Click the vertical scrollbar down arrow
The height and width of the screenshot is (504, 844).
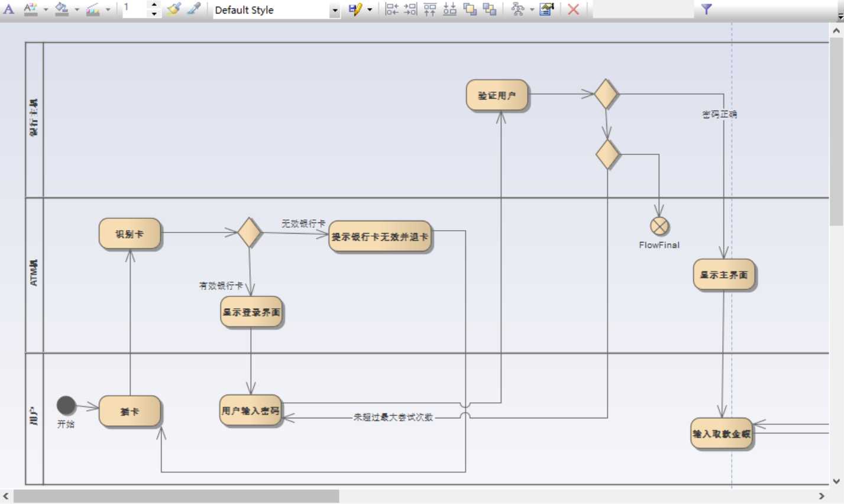pyautogui.click(x=836, y=482)
